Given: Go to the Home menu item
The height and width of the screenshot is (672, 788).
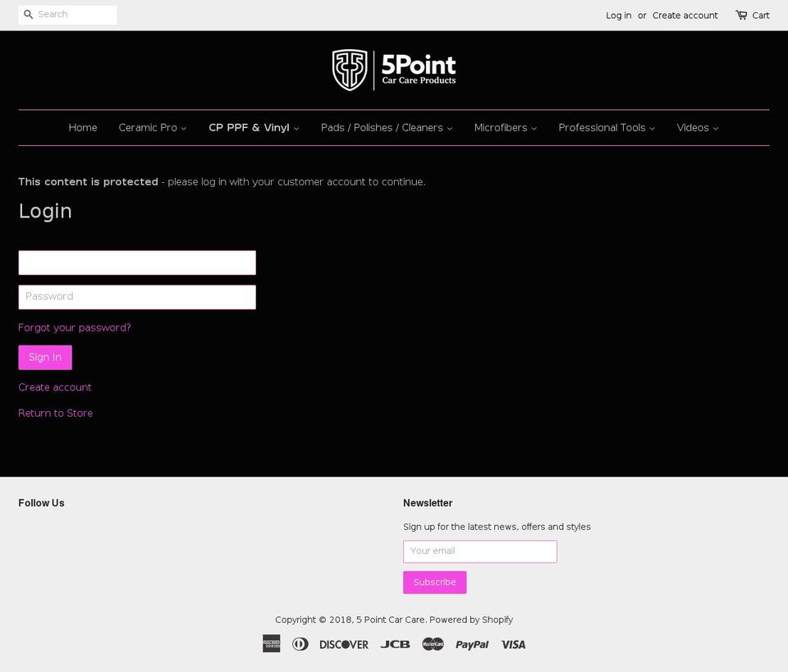Looking at the screenshot, I should click(83, 127).
